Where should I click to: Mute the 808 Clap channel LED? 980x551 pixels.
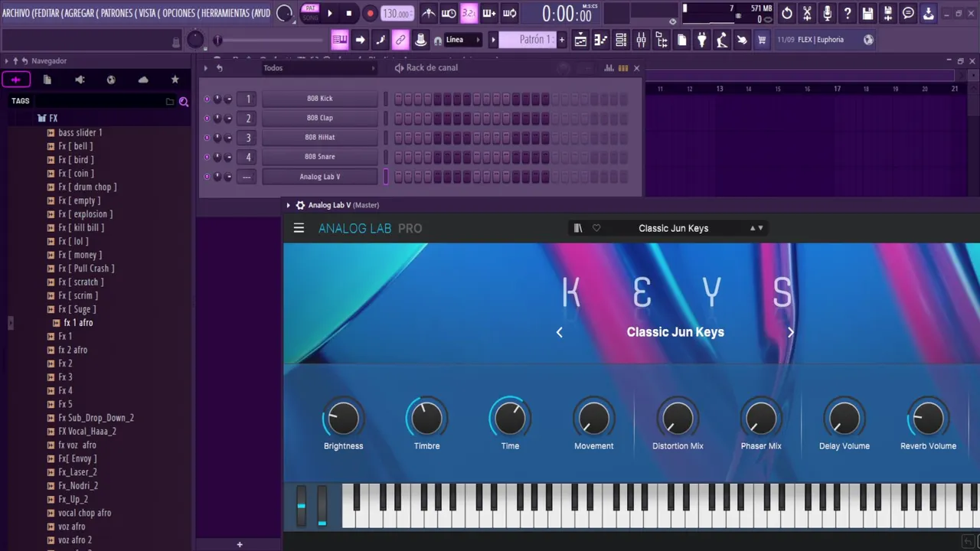pyautogui.click(x=207, y=118)
